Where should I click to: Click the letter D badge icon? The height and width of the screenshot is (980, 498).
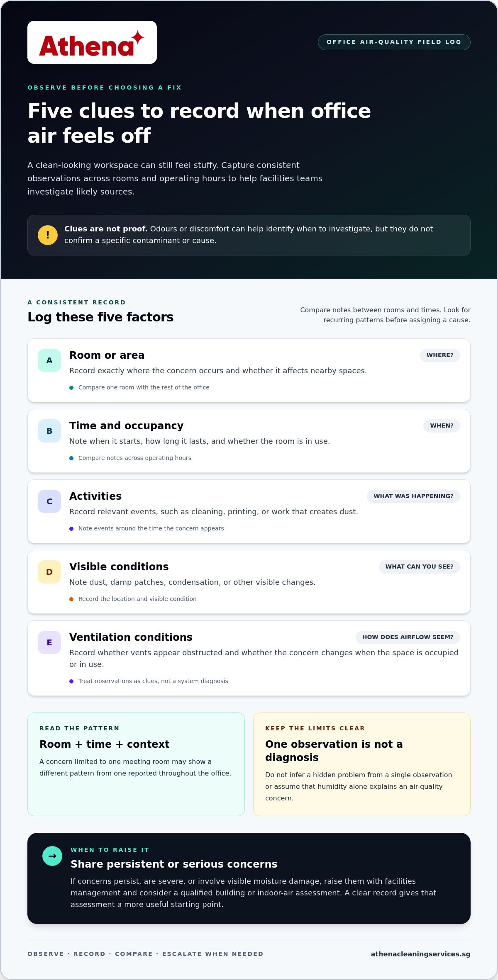coord(49,572)
